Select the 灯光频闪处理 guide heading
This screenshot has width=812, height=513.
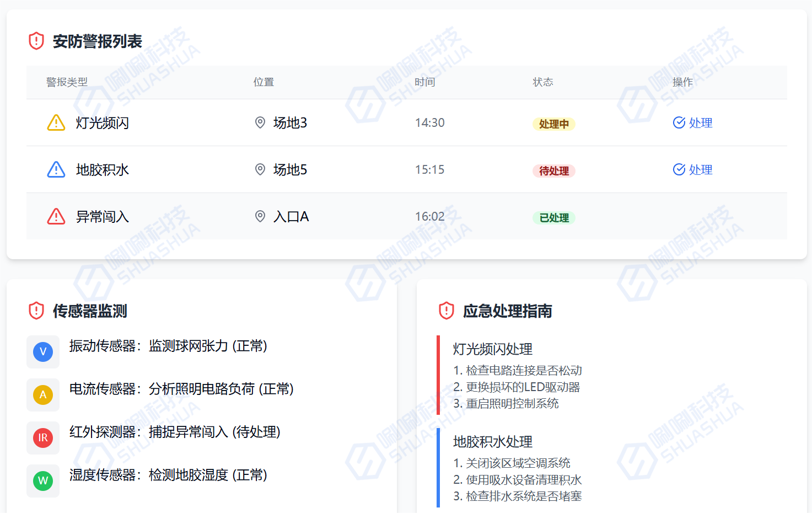(x=492, y=349)
